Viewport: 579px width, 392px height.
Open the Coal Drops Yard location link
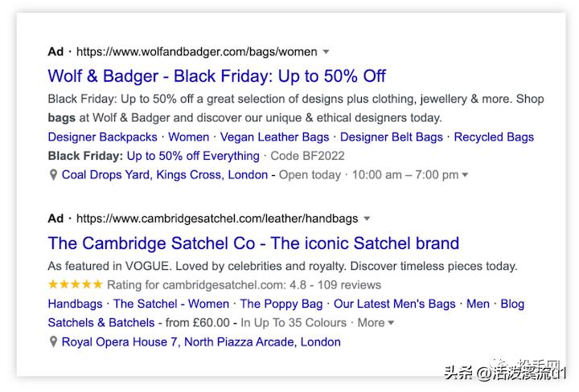point(165,174)
